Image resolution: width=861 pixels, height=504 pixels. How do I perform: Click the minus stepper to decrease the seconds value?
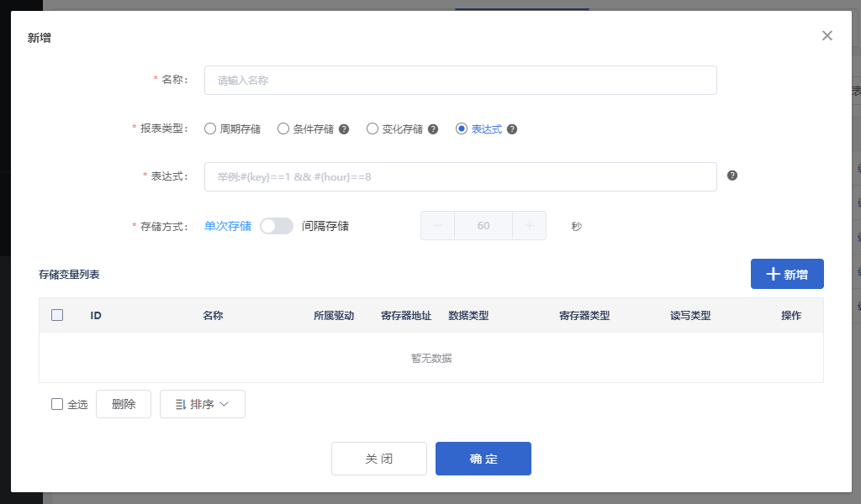437,225
